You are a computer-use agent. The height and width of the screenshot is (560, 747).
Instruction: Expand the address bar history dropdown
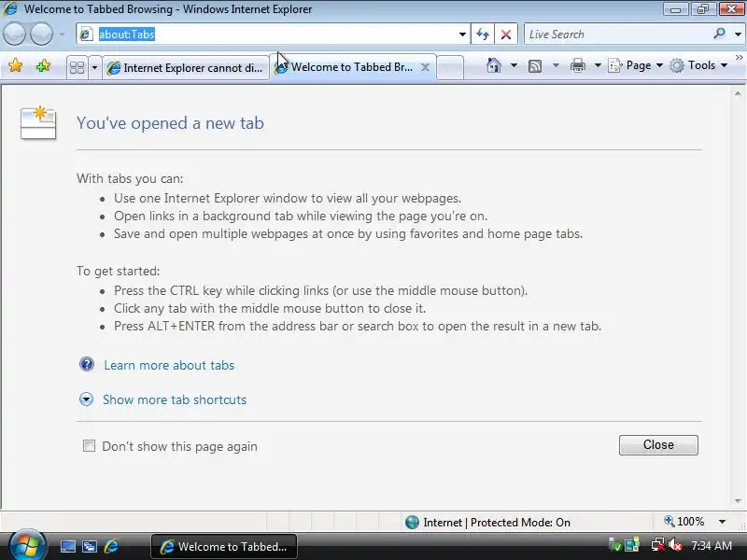(462, 35)
